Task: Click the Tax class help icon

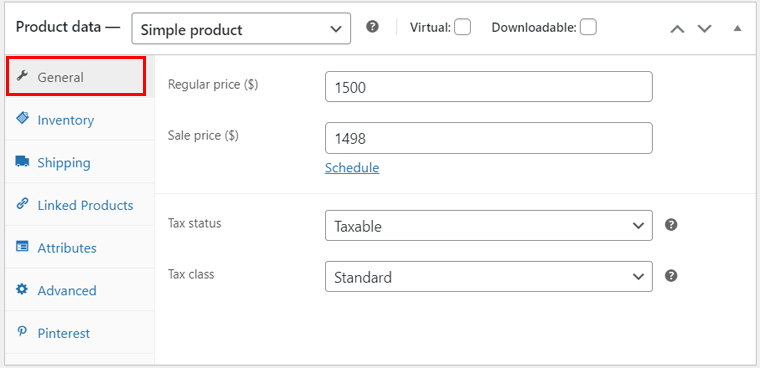Action: [x=671, y=276]
